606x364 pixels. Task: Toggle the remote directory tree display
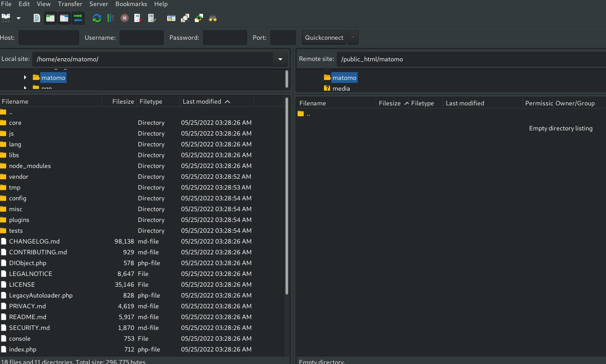(x=64, y=18)
